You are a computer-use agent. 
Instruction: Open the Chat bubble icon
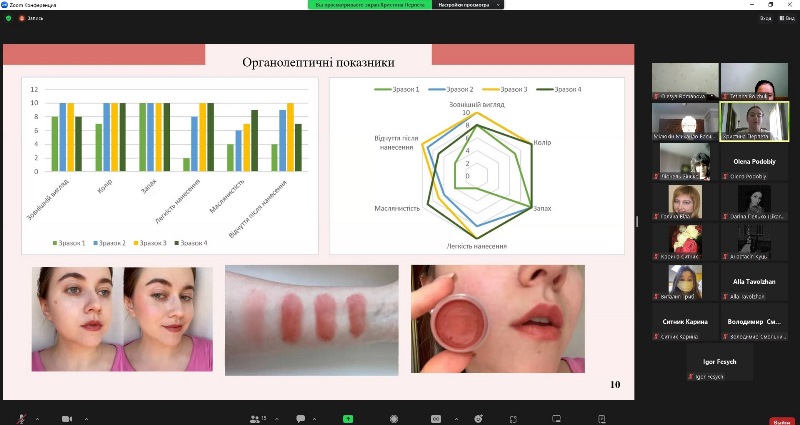301,419
